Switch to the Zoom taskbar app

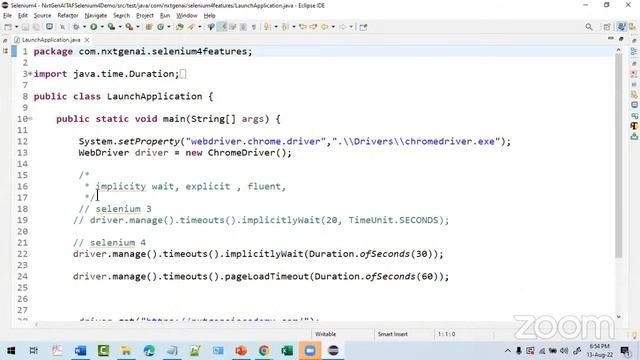[x=310, y=351]
